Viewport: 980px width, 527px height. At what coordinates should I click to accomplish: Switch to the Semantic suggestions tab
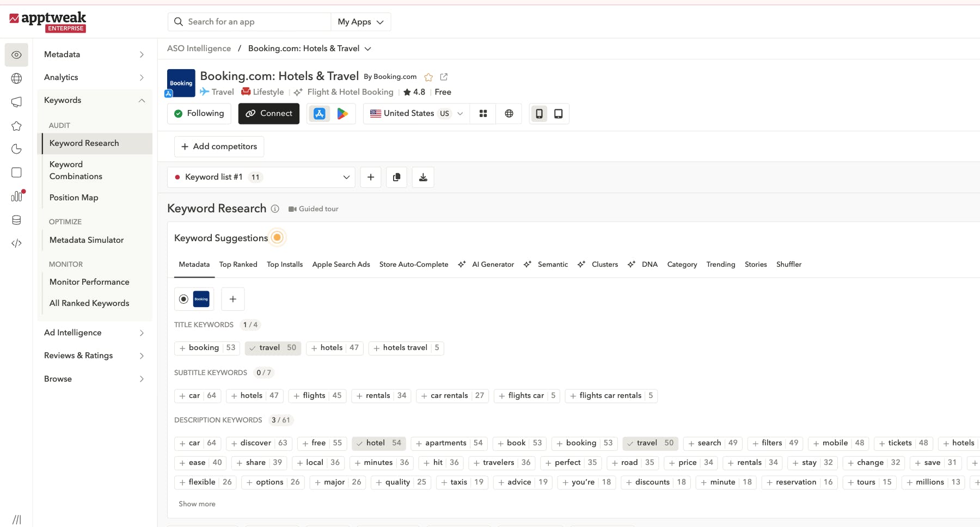pyautogui.click(x=553, y=265)
